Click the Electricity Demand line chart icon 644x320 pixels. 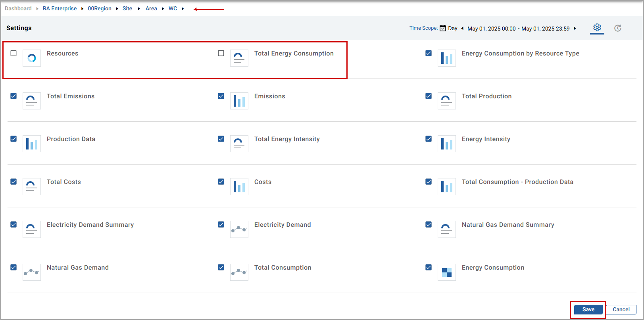click(239, 230)
